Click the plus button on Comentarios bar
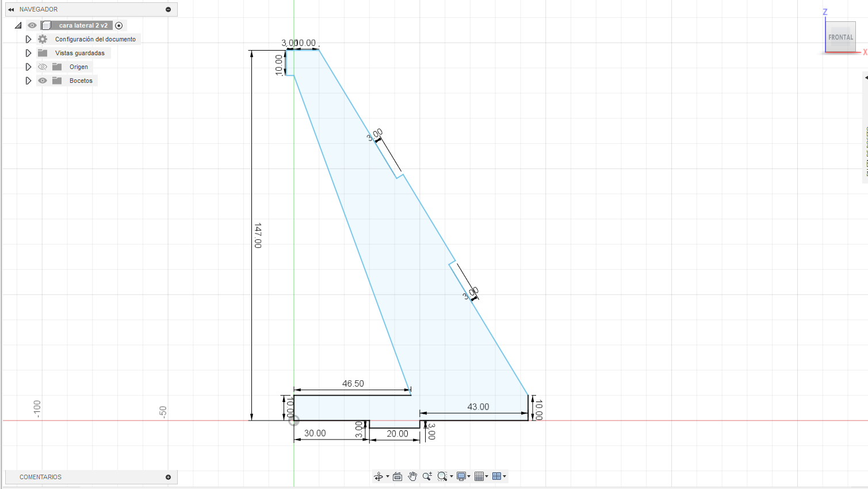 [x=168, y=477]
